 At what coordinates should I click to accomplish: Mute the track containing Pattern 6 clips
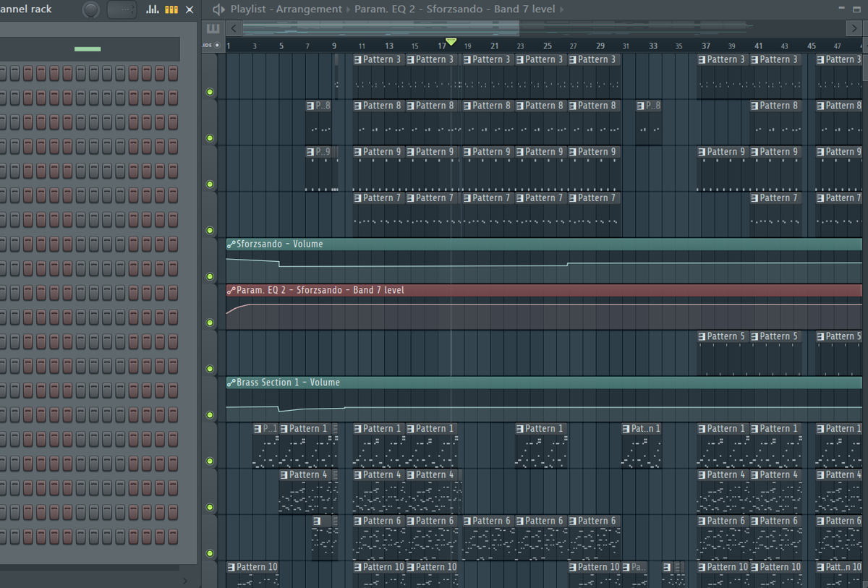click(x=210, y=553)
